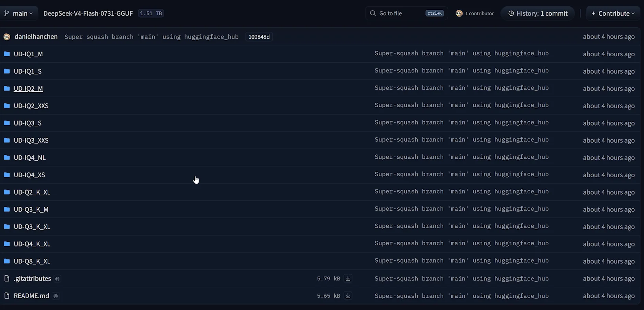Click the UD-Q3_K_M folder icon
This screenshot has width=644, height=310.
pos(7,209)
